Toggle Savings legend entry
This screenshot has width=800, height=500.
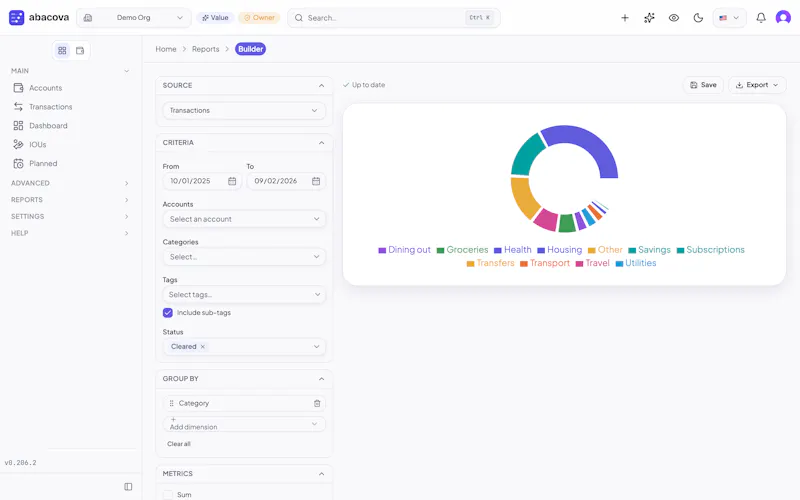[649, 250]
